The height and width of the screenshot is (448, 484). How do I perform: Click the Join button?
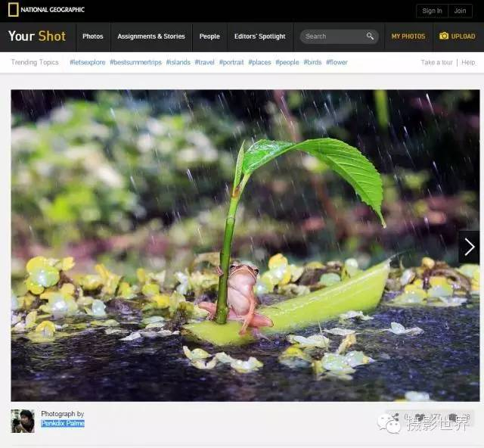(x=460, y=11)
